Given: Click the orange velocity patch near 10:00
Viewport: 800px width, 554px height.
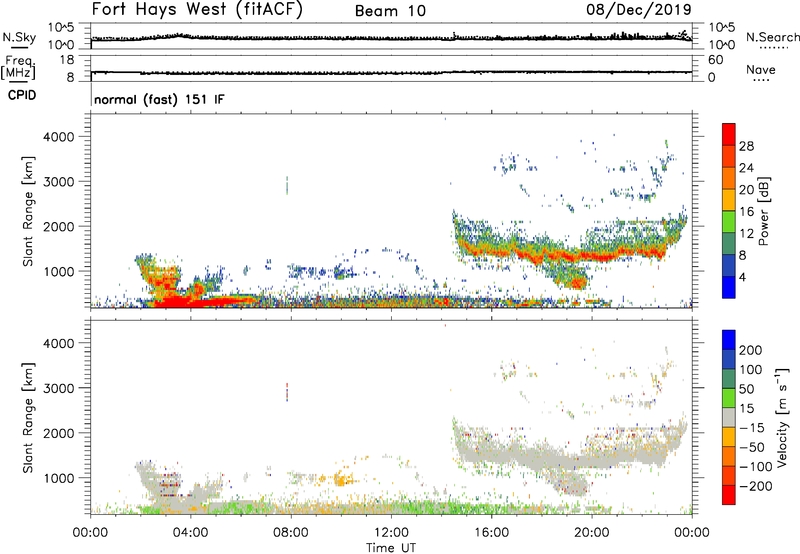Looking at the screenshot, I should 342,480.
